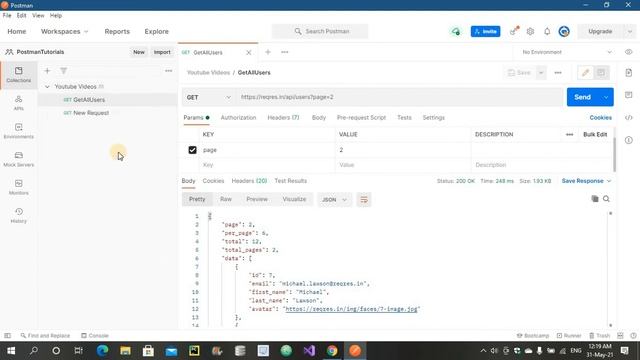Collapse the Youtube Videos collection
Screen dimensions: 640x360
[47, 87]
